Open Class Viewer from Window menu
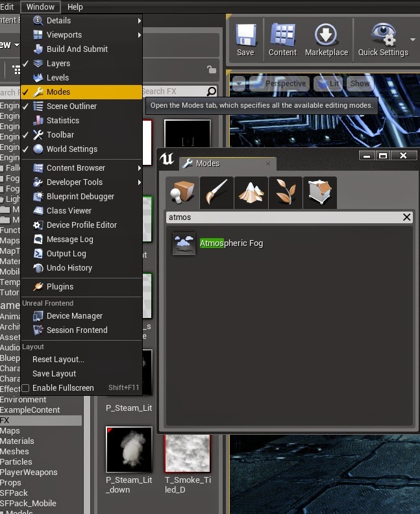The height and width of the screenshot is (514, 420). [81, 211]
